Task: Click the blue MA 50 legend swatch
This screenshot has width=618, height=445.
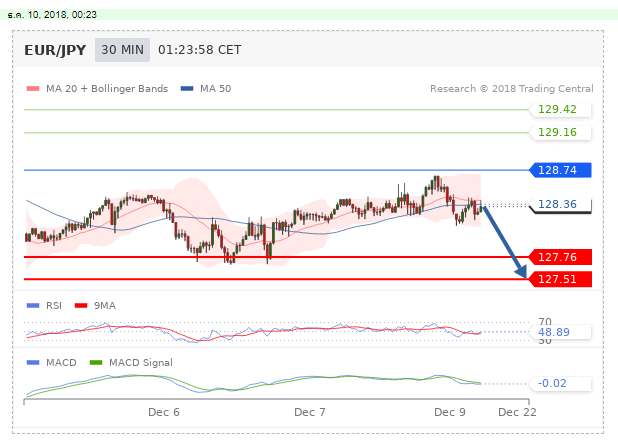Action: (x=187, y=89)
